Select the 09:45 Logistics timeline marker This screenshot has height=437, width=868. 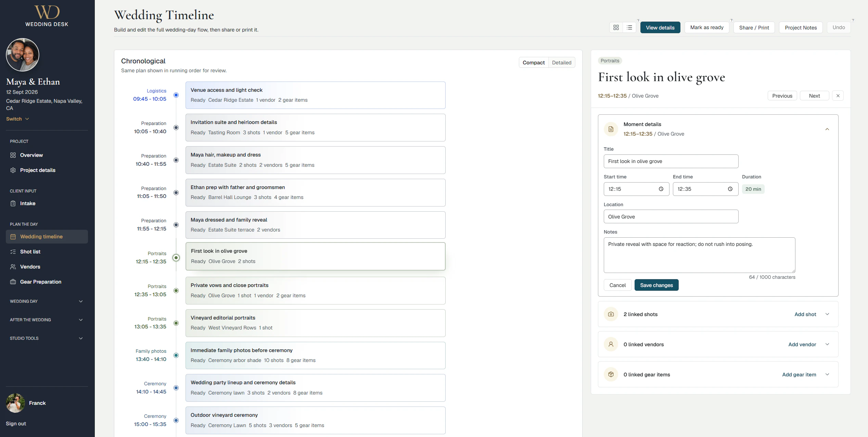176,95
